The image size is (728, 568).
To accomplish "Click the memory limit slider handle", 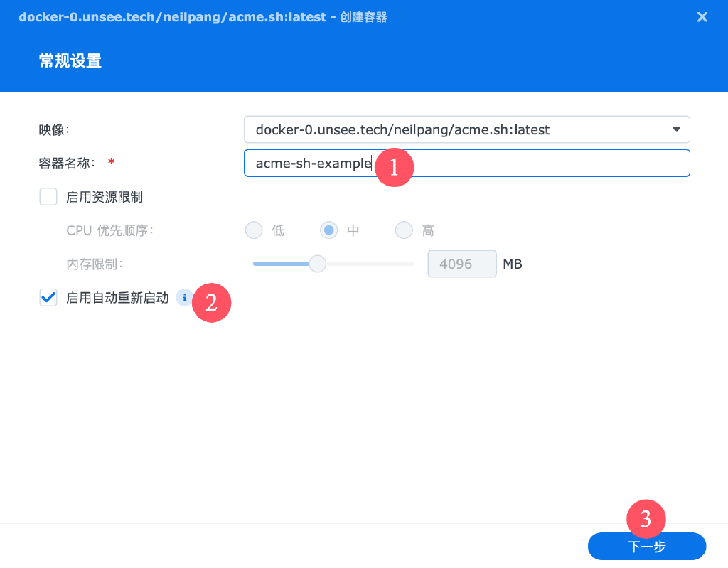I will (317, 263).
